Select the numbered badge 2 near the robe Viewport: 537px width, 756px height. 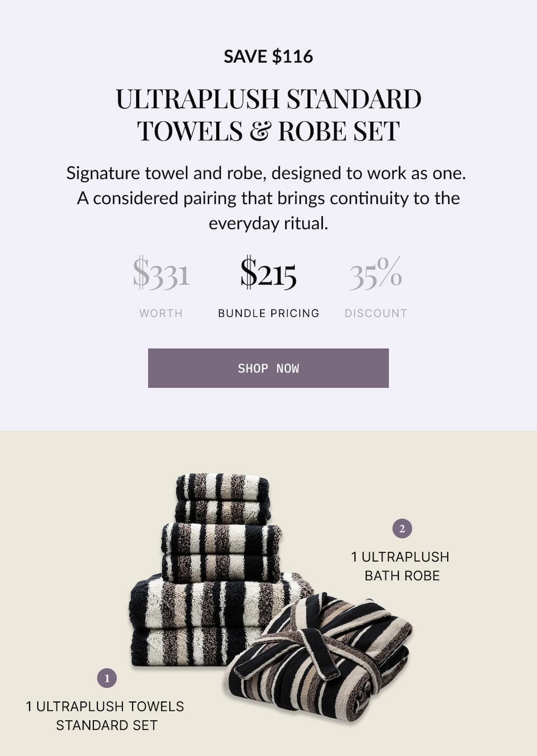pos(402,527)
